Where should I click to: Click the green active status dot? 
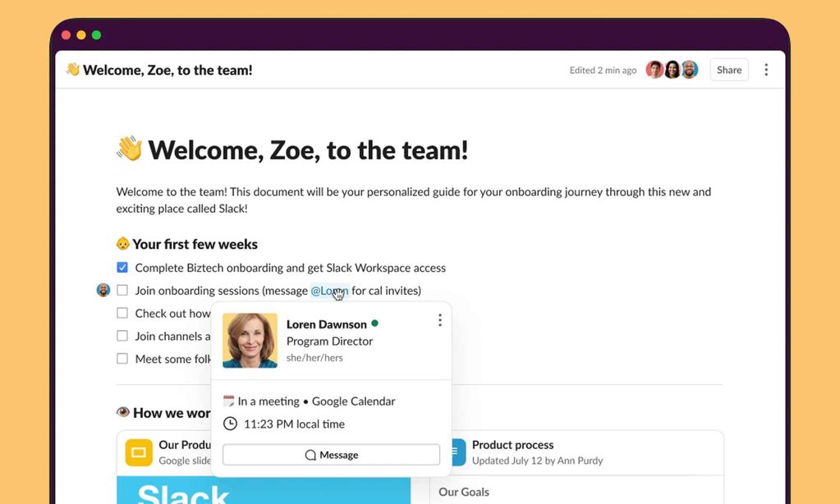[x=374, y=323]
